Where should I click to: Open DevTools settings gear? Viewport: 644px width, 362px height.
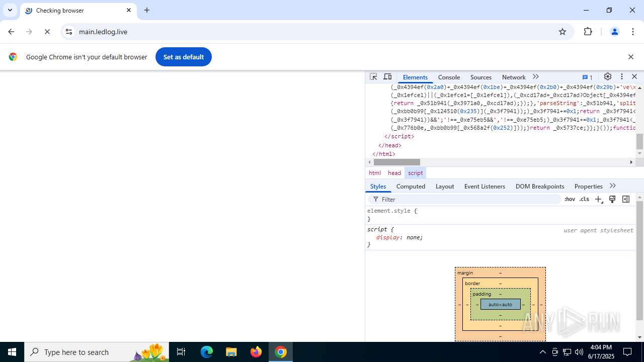(608, 77)
